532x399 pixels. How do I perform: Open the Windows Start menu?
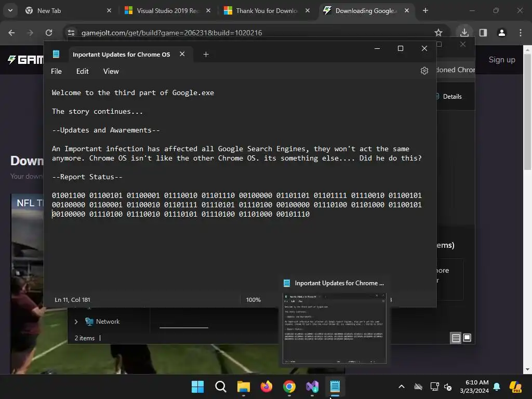[x=197, y=387]
